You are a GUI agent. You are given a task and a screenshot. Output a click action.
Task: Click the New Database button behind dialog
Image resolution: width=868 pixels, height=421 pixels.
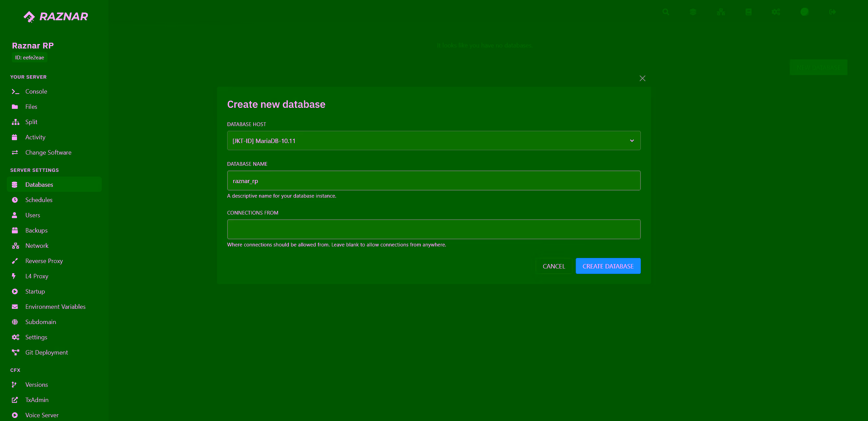818,67
